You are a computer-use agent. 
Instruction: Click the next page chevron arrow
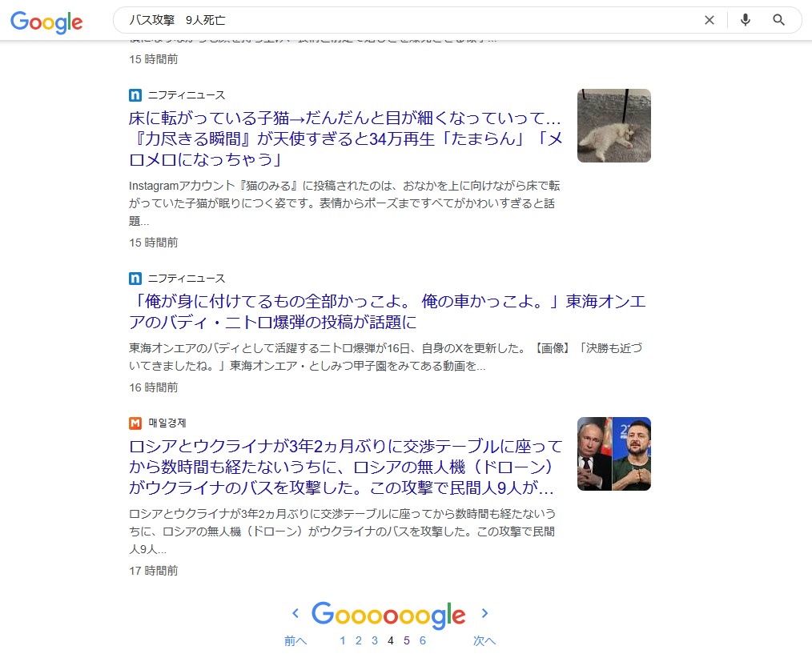click(x=484, y=613)
